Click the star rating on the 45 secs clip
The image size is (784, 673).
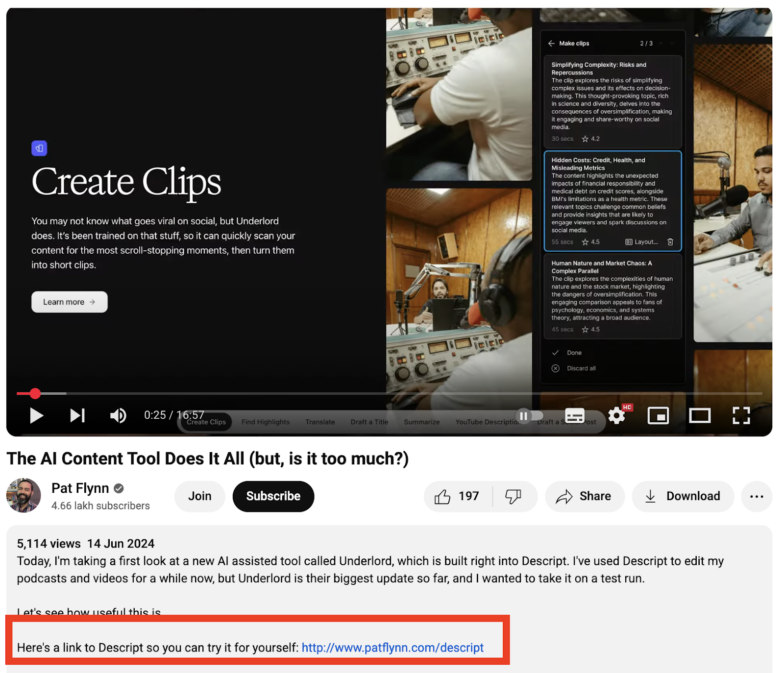tap(590, 330)
